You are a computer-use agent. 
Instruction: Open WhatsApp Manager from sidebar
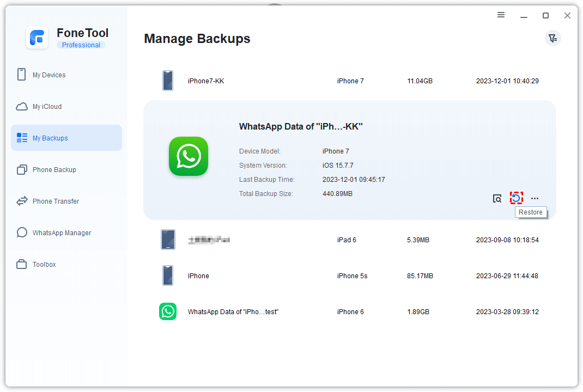[62, 233]
